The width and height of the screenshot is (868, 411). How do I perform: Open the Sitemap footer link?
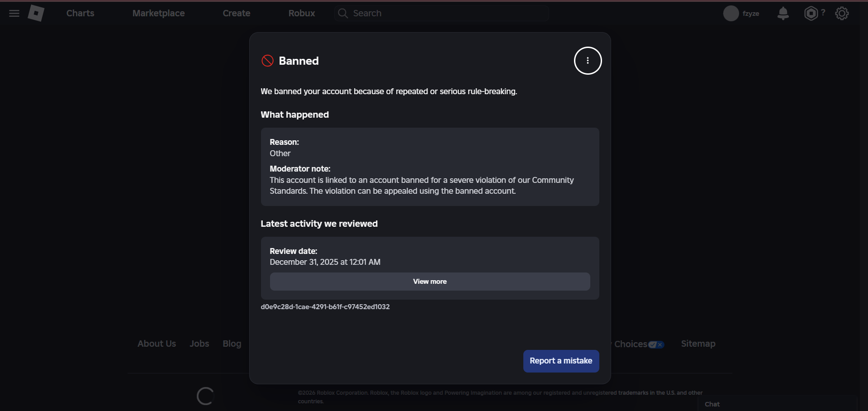[698, 344]
